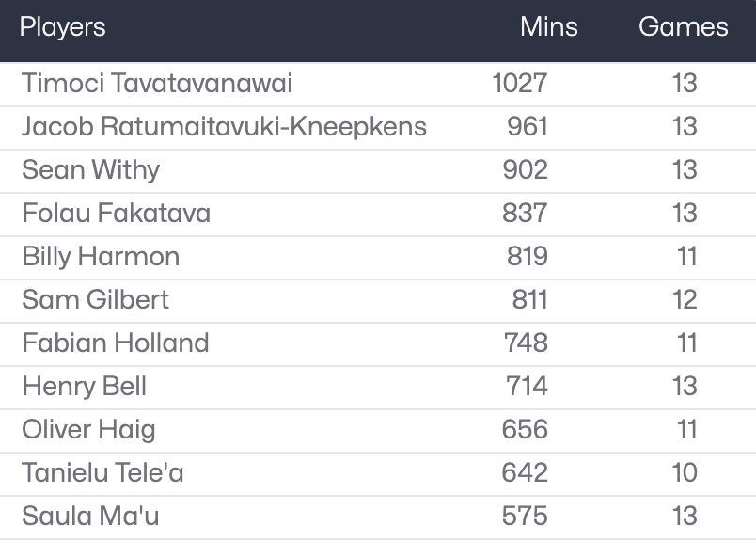The width and height of the screenshot is (756, 542).
Task: Open Folau Fakatava's player entry
Action: [x=117, y=214]
